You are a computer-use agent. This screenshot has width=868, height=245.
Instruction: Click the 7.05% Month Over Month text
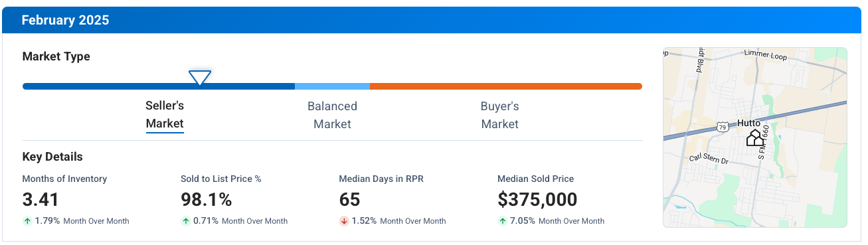[x=557, y=221]
